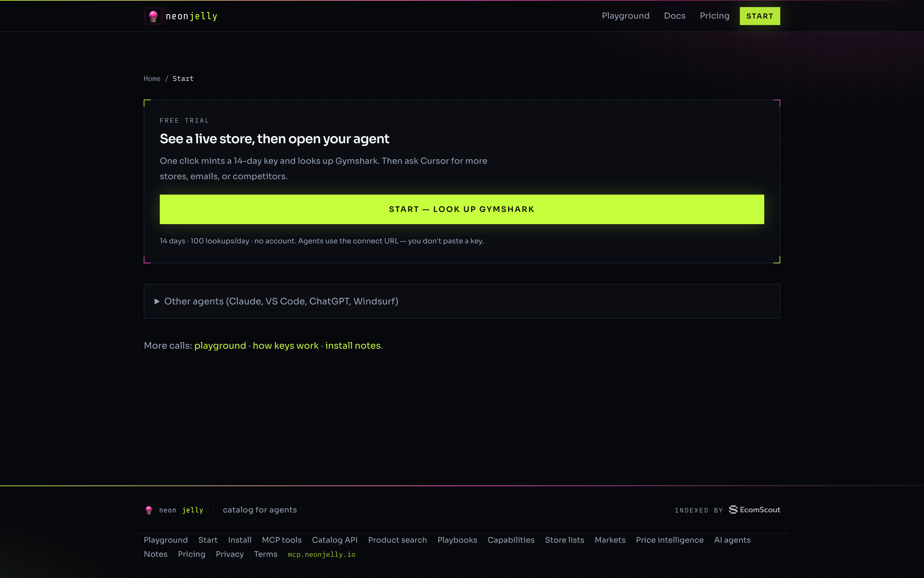Open footer Price intelligence link
Screen dimensions: 924x578
point(669,540)
